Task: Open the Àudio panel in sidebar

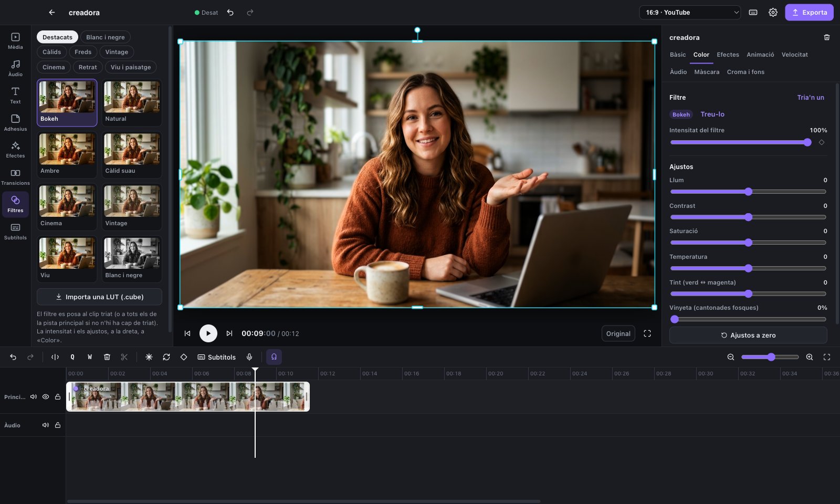Action: point(15,68)
